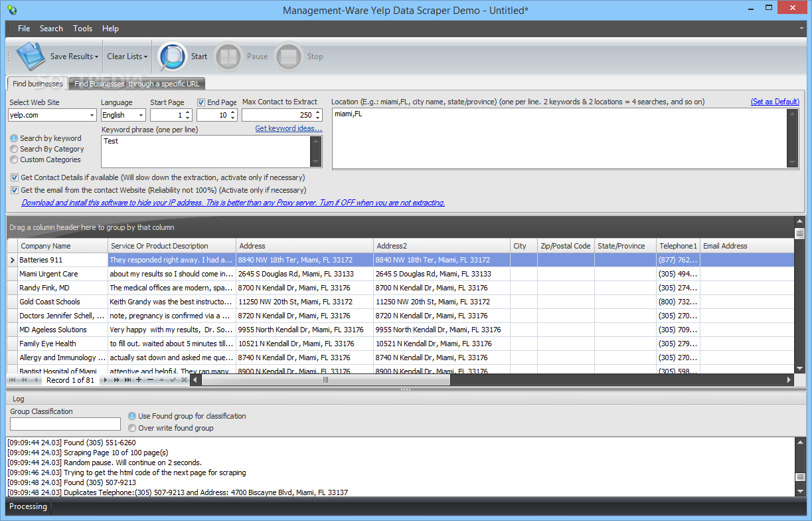Screen dimensions: 812x521
Task: Click the cancel-edit X icon
Action: (x=184, y=380)
